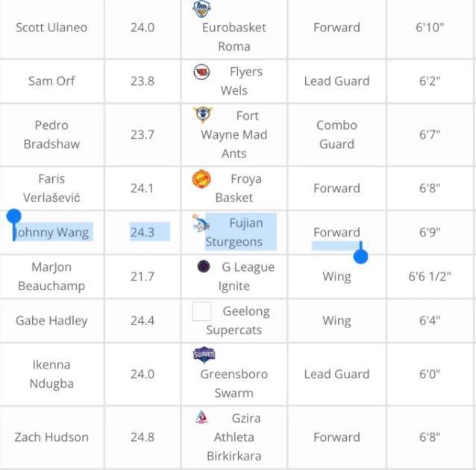
Task: Click the G League Ignite logo
Action: click(204, 266)
